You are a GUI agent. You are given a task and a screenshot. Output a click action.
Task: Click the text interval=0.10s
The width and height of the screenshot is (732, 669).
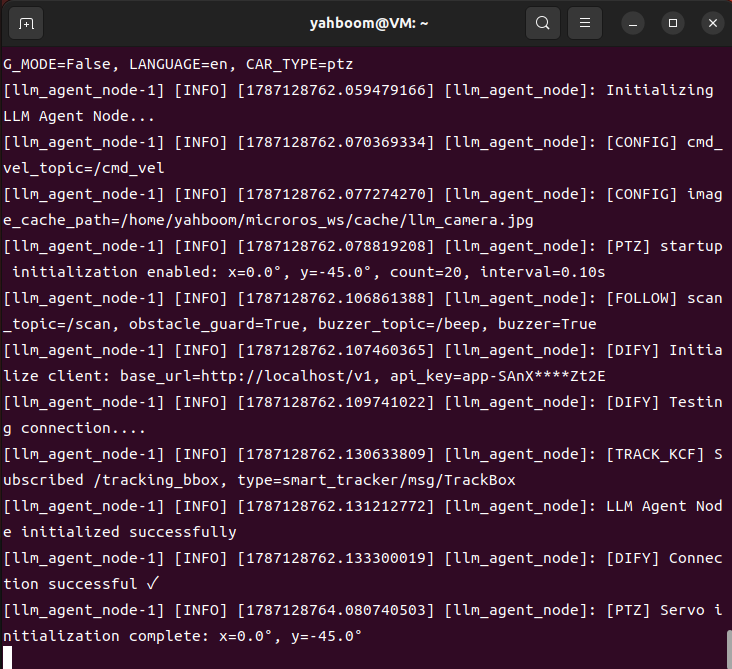click(x=542, y=272)
